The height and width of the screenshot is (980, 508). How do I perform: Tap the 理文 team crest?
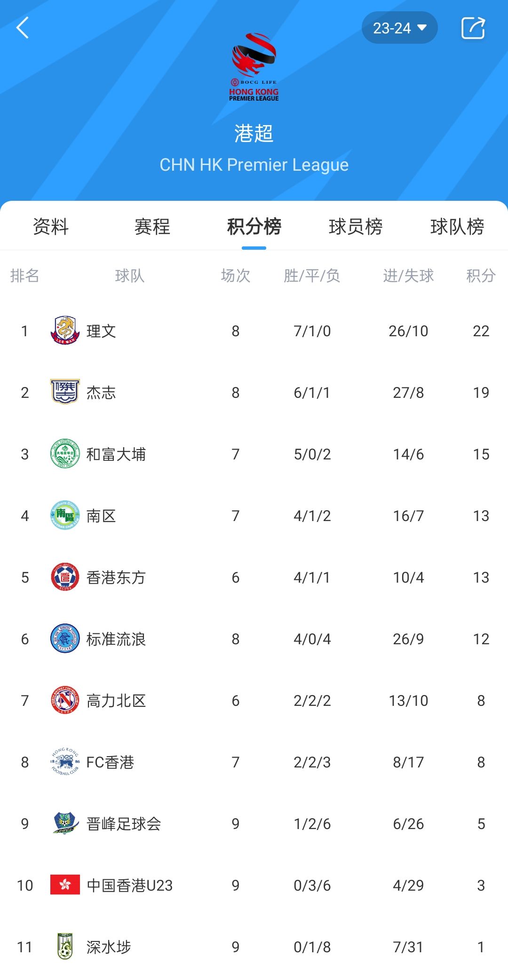pyautogui.click(x=65, y=331)
